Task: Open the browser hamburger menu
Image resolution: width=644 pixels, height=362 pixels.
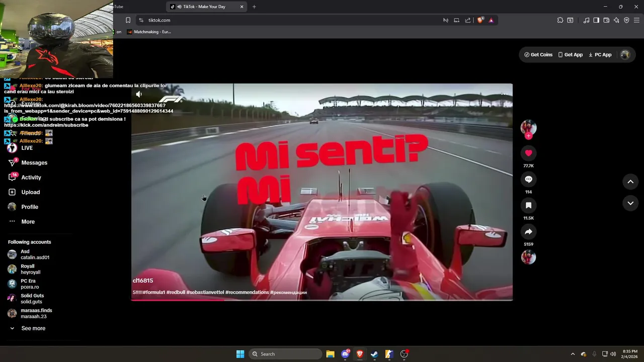Action: pyautogui.click(x=637, y=20)
